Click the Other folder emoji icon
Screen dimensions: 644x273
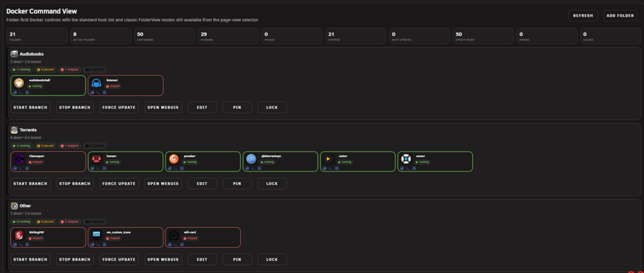point(14,205)
